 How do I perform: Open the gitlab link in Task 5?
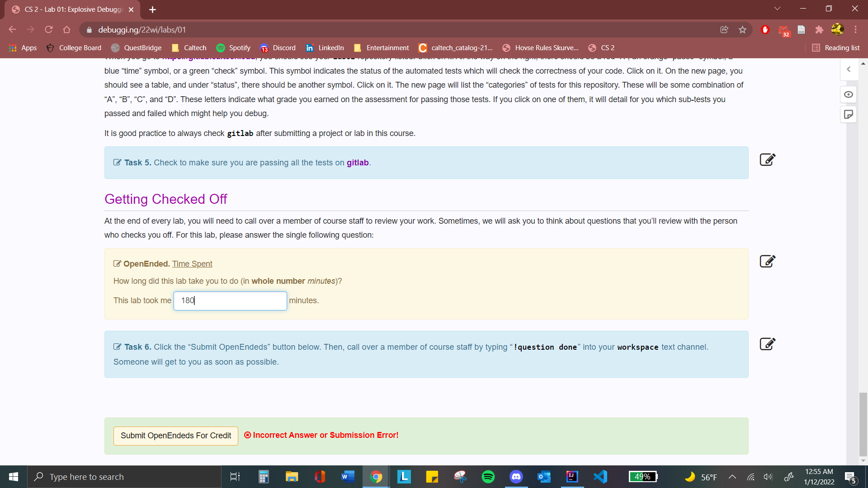coord(358,163)
